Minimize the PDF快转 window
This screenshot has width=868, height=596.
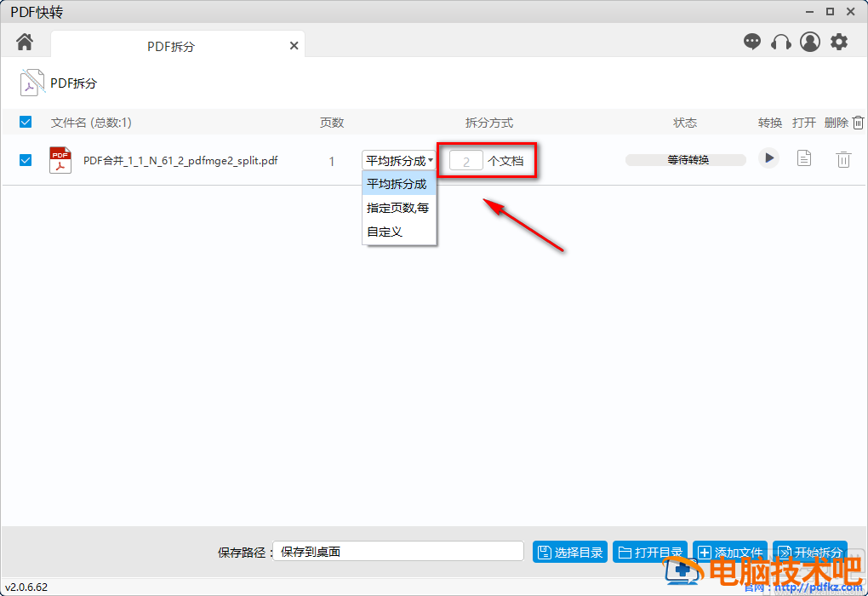[x=809, y=12]
